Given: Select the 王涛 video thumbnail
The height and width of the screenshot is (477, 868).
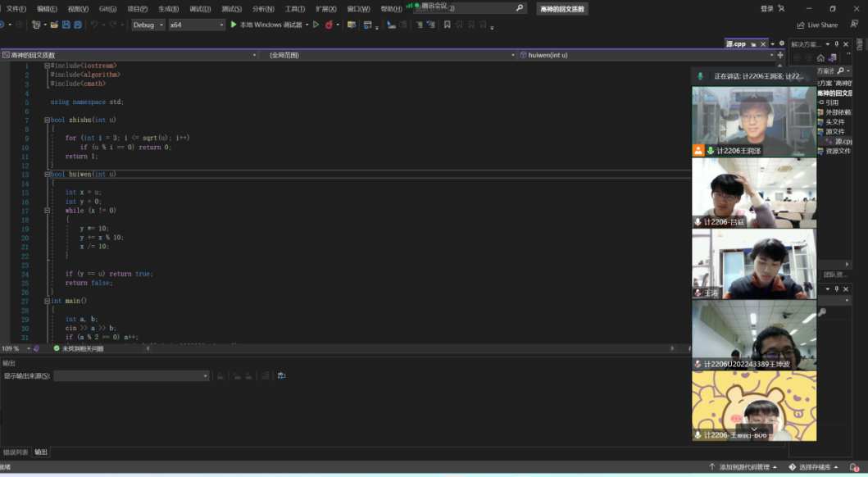Looking at the screenshot, I should pyautogui.click(x=754, y=263).
